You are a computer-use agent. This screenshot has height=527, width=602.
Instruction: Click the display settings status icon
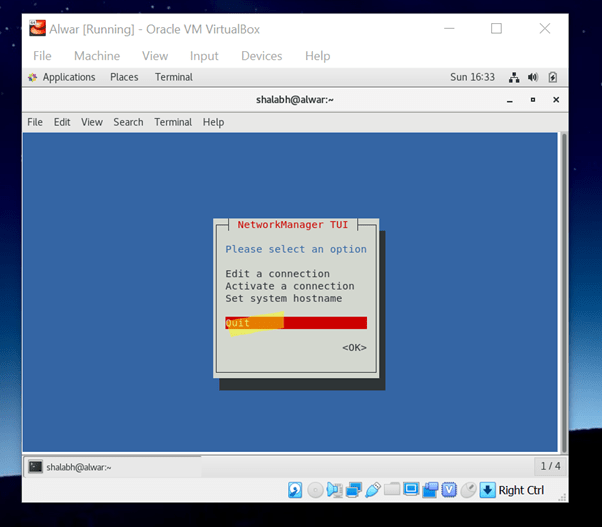pyautogui.click(x=411, y=490)
